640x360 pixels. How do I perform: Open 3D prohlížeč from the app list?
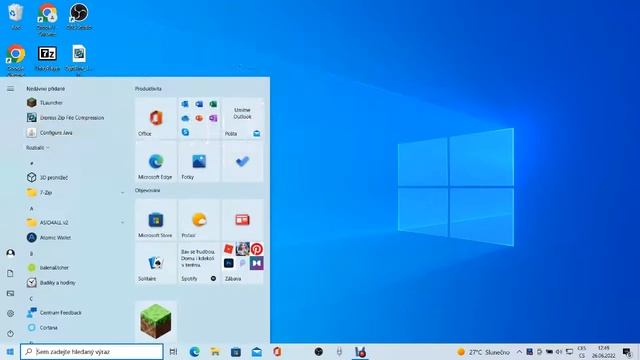[x=47, y=178]
